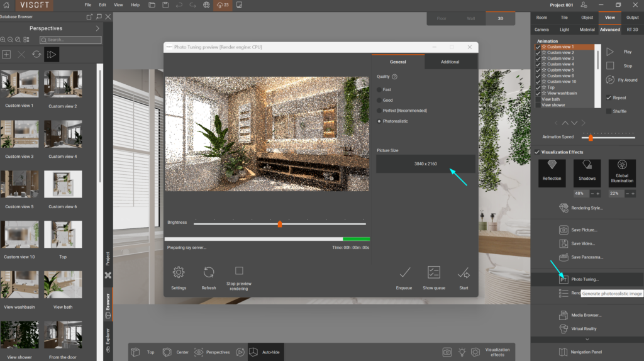Open Settings in Photo Tuning dialog
This screenshot has height=361, width=644.
pos(179,277)
